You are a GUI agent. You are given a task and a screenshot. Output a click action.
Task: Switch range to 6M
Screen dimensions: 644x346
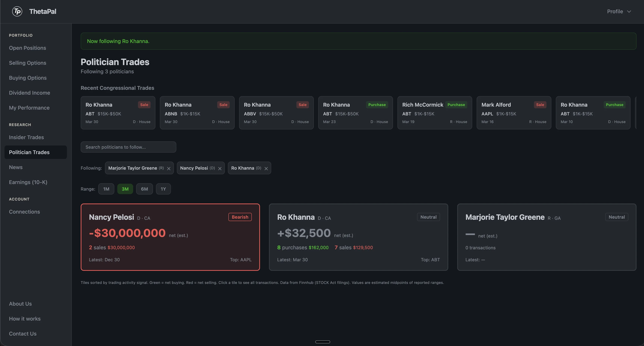click(145, 189)
